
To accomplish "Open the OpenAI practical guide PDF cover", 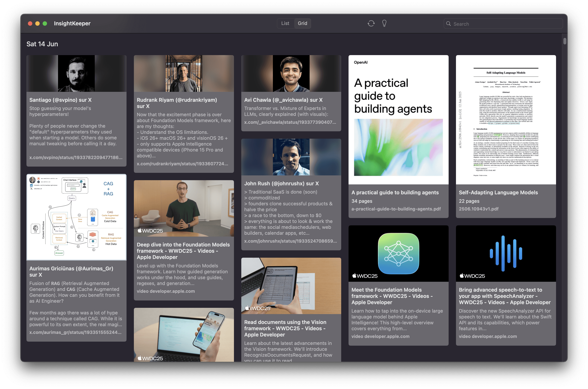I will [x=398, y=120].
